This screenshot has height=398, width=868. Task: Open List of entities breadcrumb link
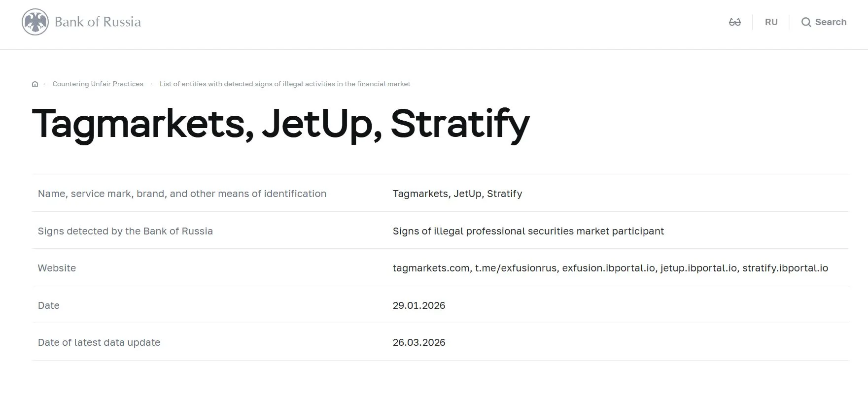coord(285,84)
